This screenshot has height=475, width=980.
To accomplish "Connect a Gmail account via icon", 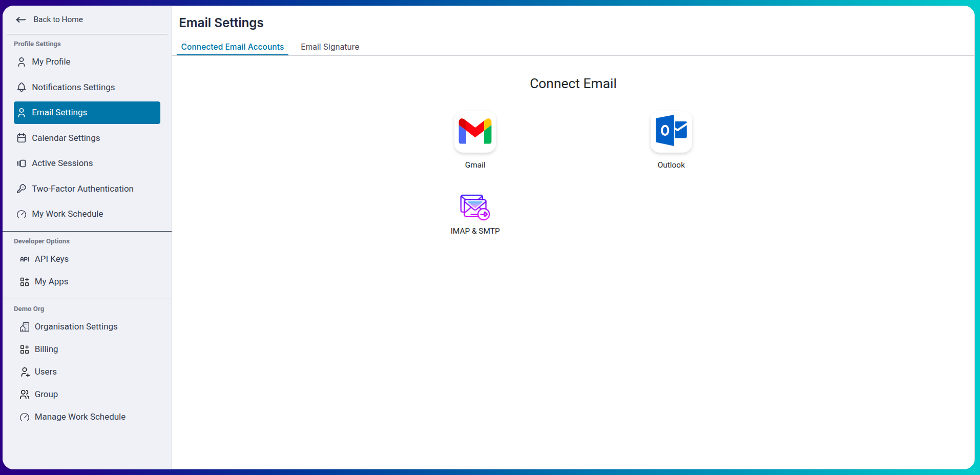I will 475,132.
